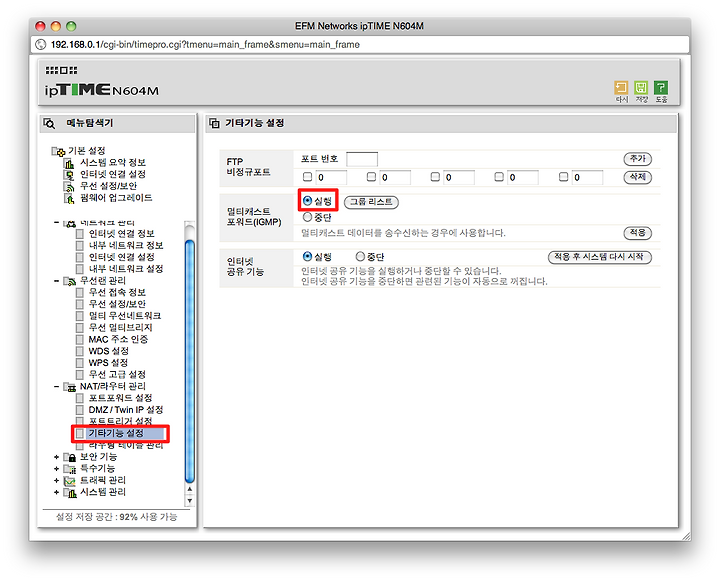The width and height of the screenshot is (720, 581).
Task: Collapse the NAT/라우터 관리 tree branch
Action: coord(56,387)
